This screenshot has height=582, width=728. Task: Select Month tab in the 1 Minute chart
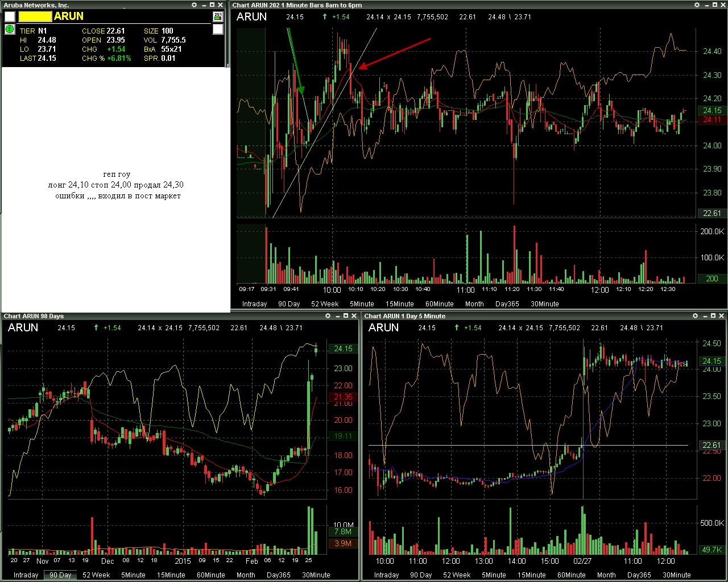coord(474,304)
